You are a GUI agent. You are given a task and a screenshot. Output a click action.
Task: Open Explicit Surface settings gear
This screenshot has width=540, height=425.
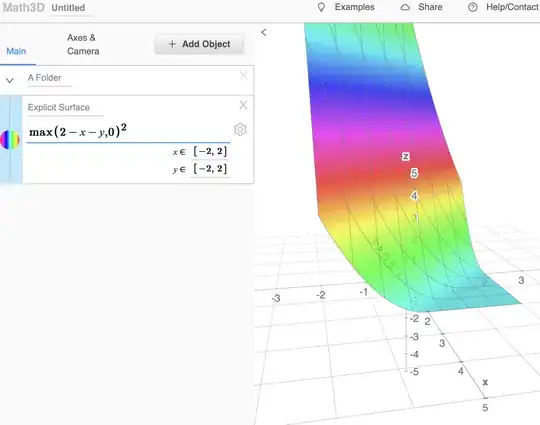pos(240,129)
